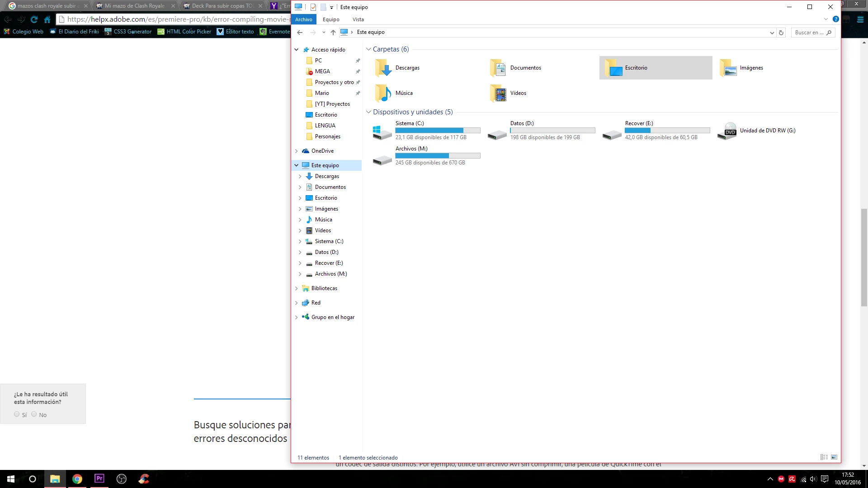Open the Help question mark icon
Image resolution: width=868 pixels, height=488 pixels.
(x=835, y=19)
